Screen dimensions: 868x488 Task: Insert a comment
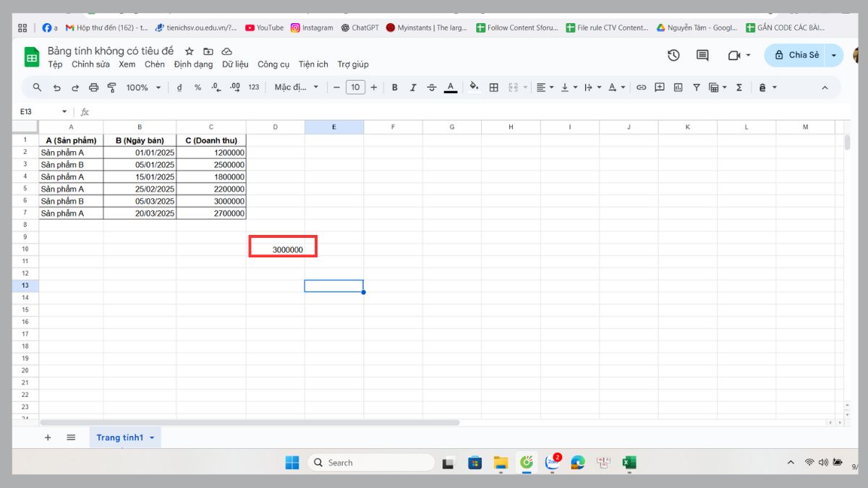(x=660, y=87)
